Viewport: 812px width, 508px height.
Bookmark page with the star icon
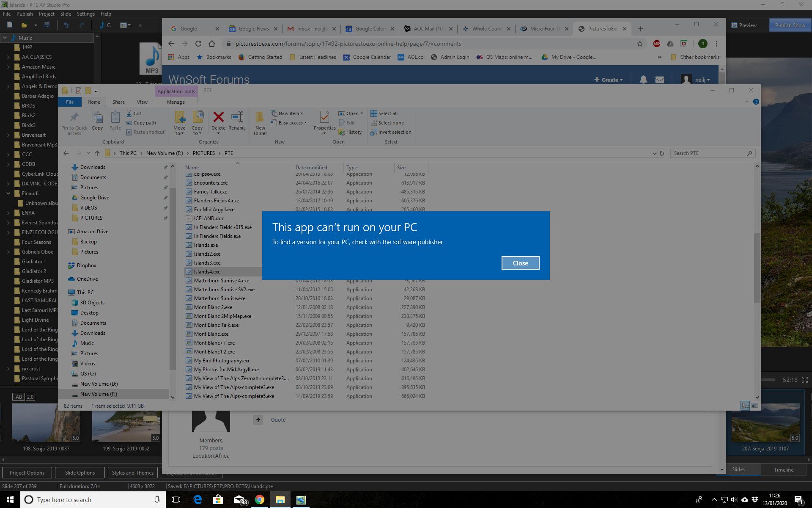click(x=639, y=44)
